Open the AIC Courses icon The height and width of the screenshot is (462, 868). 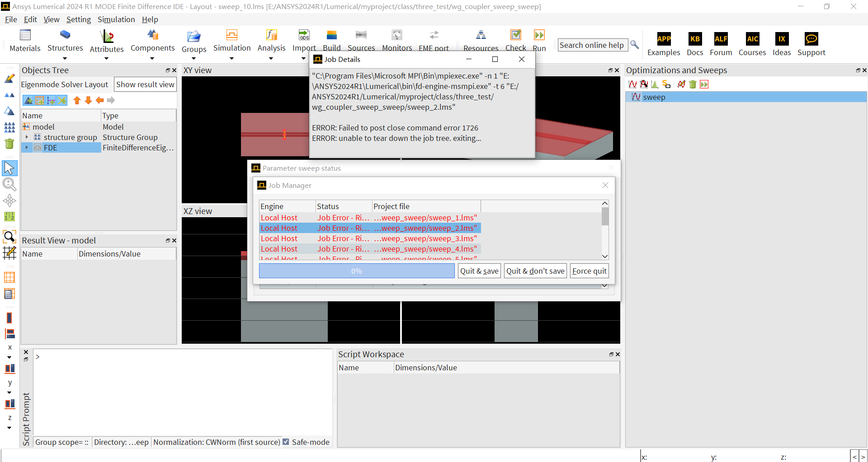pyautogui.click(x=752, y=39)
